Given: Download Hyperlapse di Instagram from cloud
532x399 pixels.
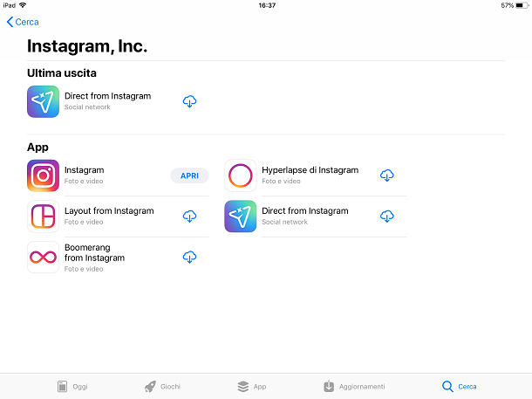Looking at the screenshot, I should pos(386,175).
